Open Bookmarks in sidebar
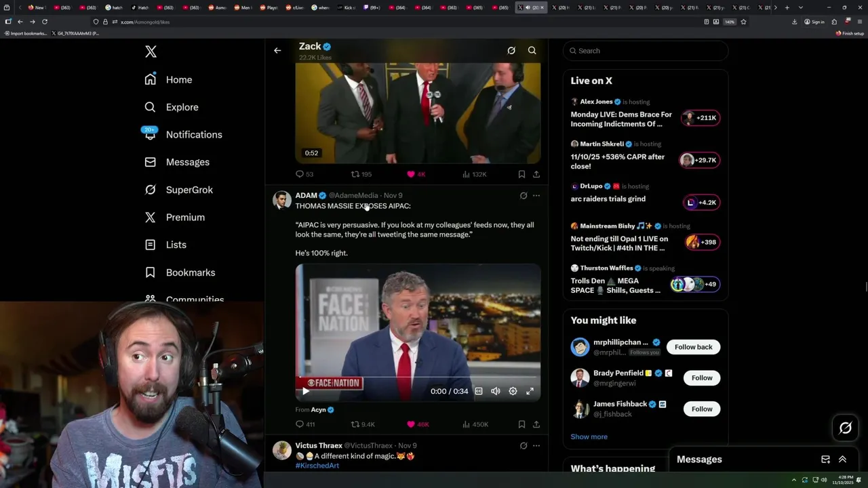 tap(180, 272)
